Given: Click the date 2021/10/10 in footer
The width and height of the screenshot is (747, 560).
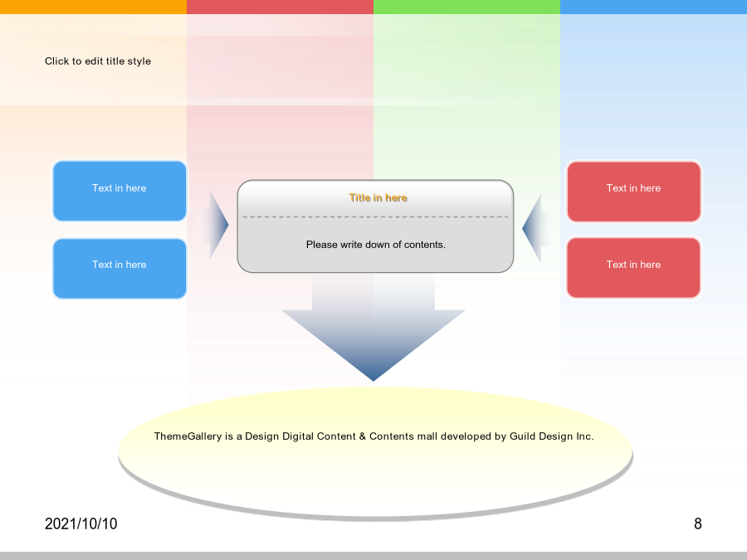Looking at the screenshot, I should (x=81, y=523).
